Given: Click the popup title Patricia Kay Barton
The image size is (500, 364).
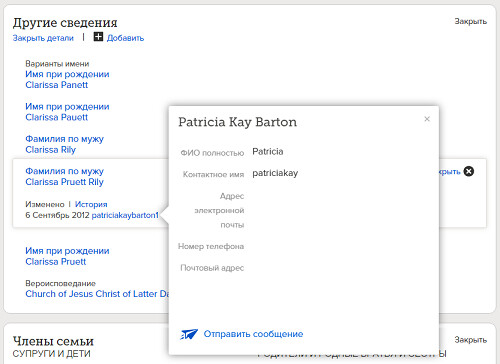Looking at the screenshot, I should 237,122.
